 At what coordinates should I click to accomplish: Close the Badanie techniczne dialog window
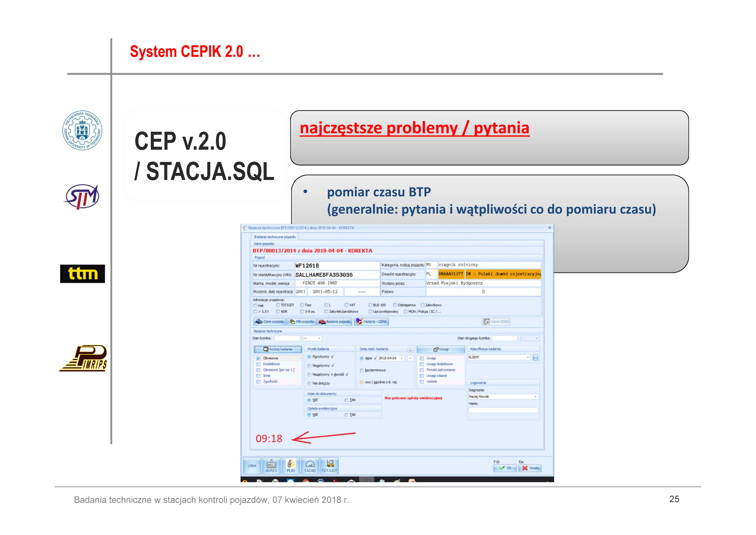click(x=549, y=228)
